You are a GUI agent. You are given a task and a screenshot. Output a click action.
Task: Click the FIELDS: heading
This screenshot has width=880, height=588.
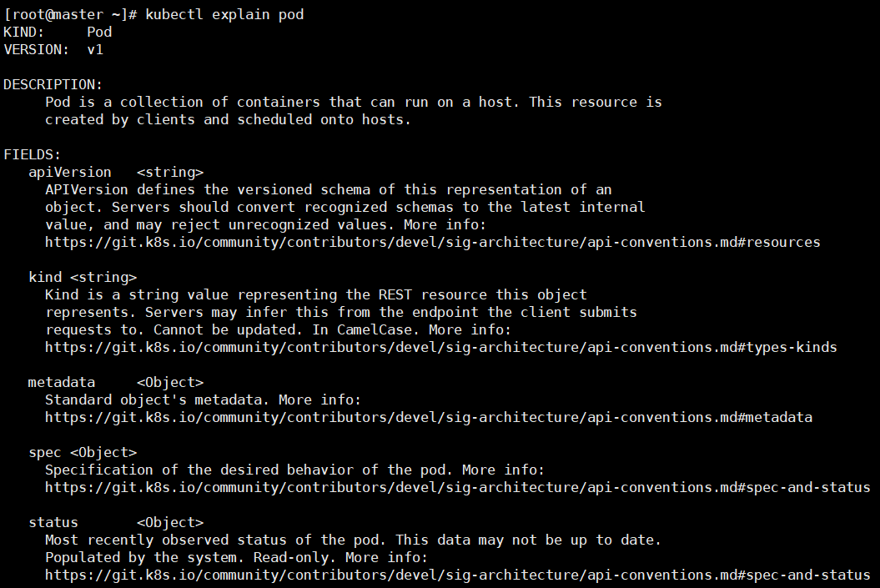click(x=32, y=155)
